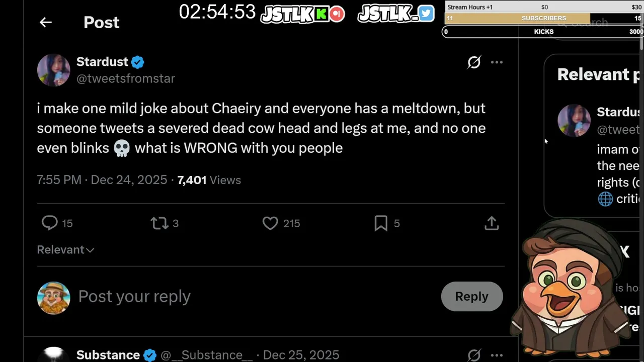Click the 7,401 Views count
Screen dimensions: 644x362
pos(209,180)
